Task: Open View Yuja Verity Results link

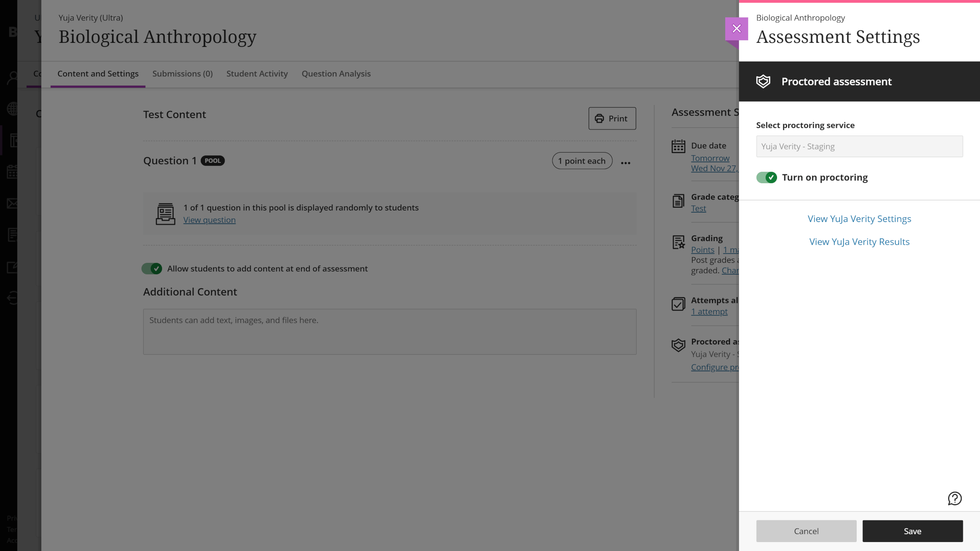Action: click(x=860, y=242)
